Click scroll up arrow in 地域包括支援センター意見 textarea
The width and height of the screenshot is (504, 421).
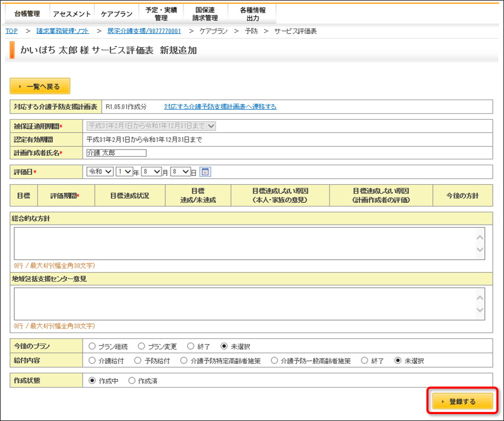click(x=480, y=298)
